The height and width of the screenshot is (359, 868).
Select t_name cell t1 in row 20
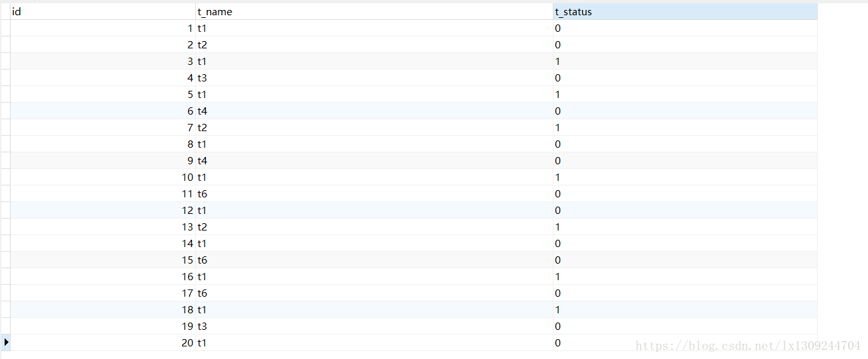click(374, 343)
